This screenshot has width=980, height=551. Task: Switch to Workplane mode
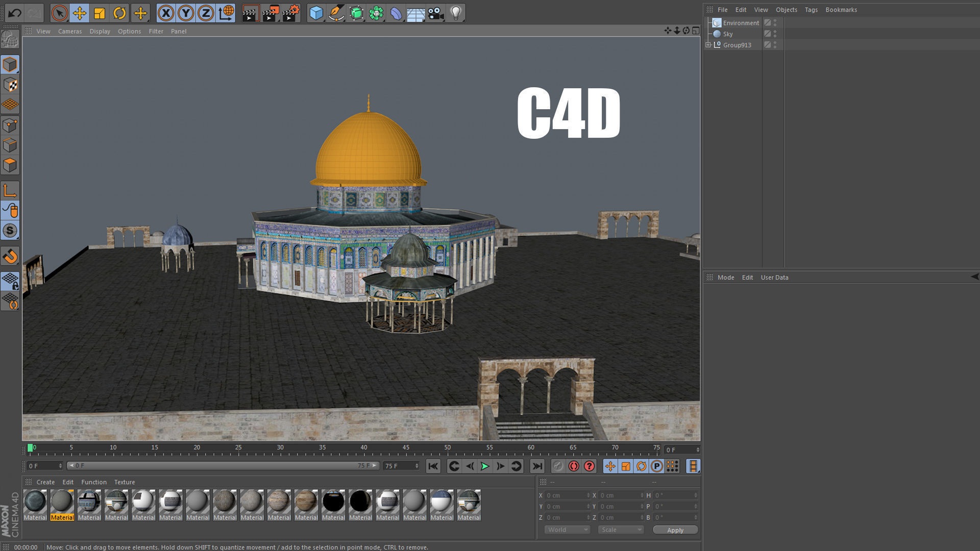(10, 105)
